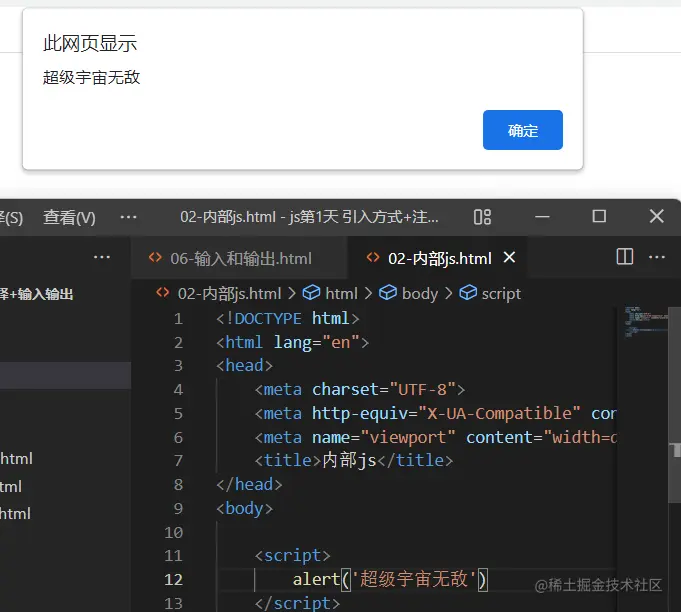681x612 pixels.
Task: Click line number 12 in the gutter
Action: [173, 579]
